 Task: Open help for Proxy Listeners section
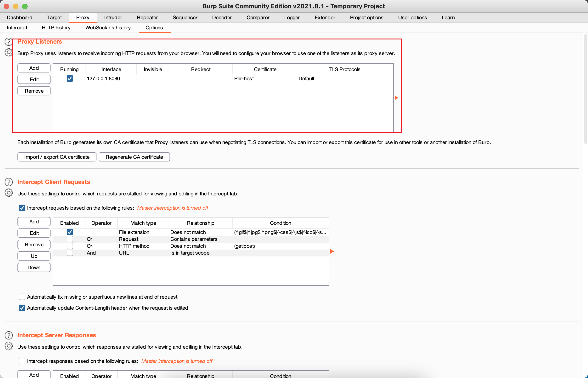pos(8,42)
